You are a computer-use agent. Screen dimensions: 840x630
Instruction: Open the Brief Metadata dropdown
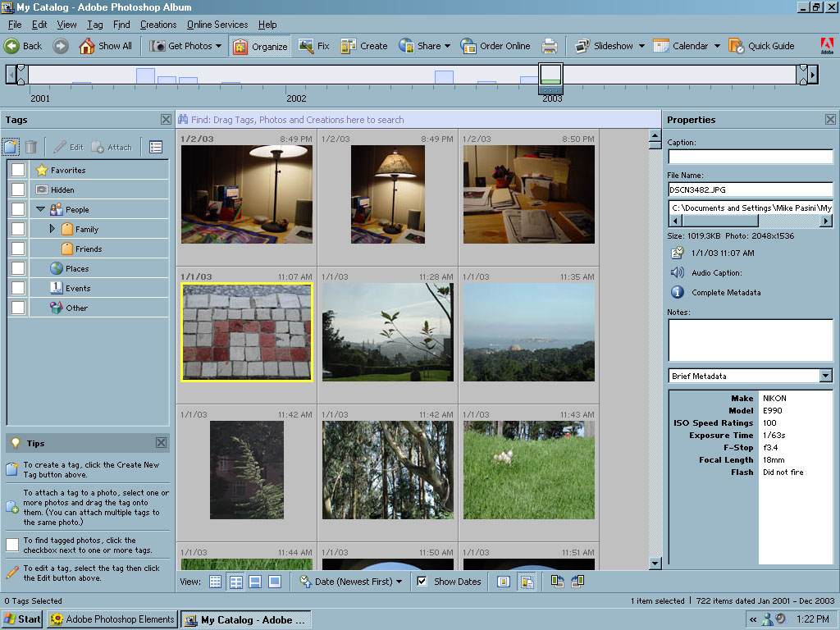tap(825, 376)
